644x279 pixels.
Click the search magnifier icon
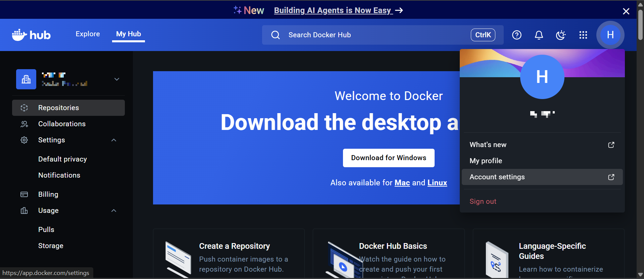click(x=276, y=35)
